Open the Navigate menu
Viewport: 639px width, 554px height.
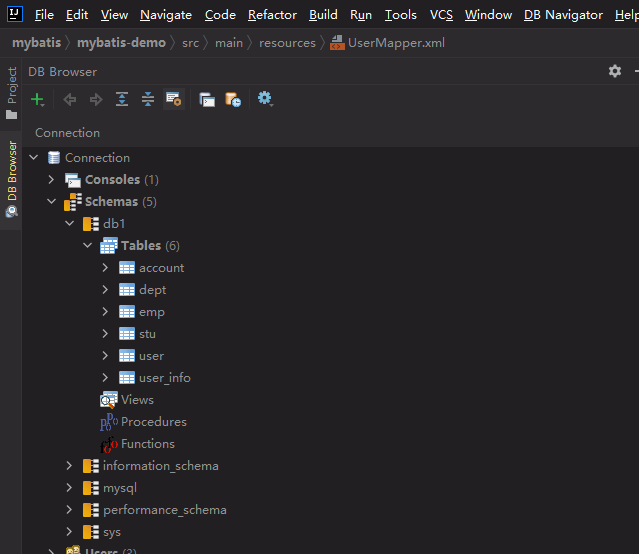(166, 15)
